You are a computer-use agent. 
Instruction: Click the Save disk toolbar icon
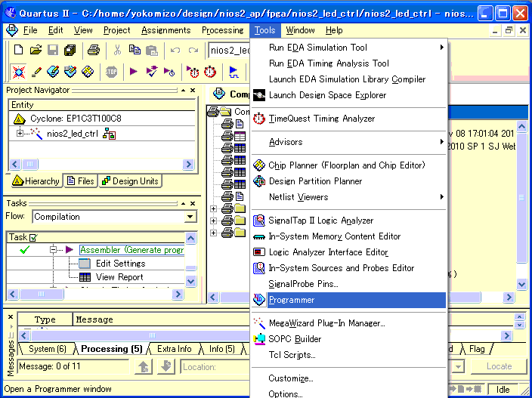click(53, 50)
